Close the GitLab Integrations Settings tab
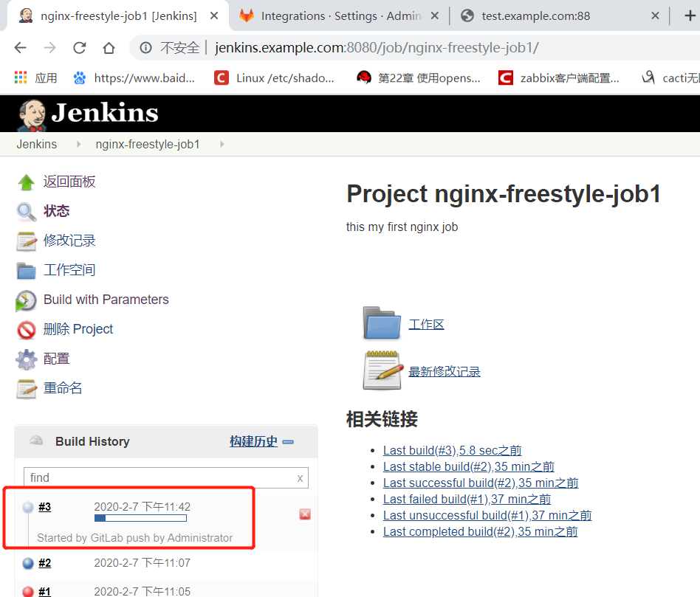Image resolution: width=700 pixels, height=597 pixels. [x=435, y=16]
